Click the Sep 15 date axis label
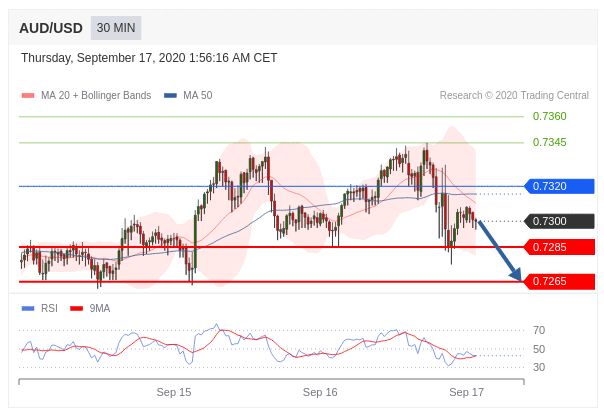Viewport: 604px width, 413px height. (174, 393)
